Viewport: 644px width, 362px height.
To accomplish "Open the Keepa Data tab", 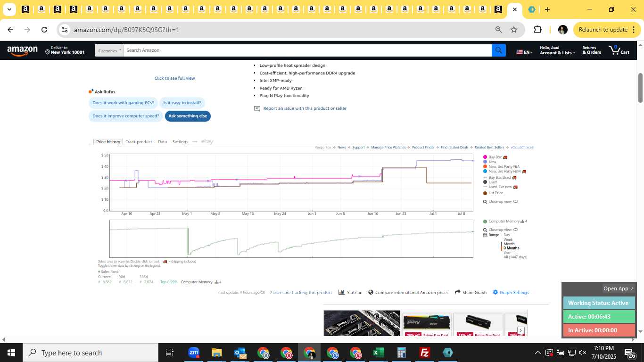I will (x=162, y=141).
